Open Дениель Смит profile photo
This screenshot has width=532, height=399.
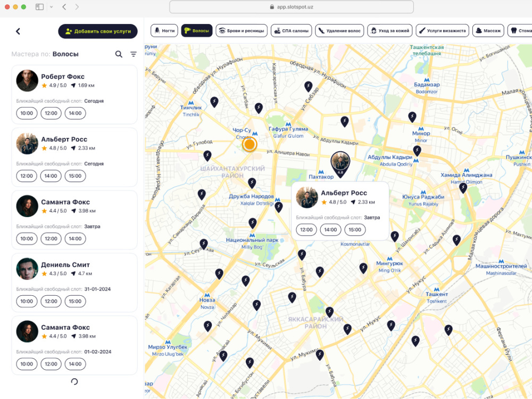coord(27,269)
